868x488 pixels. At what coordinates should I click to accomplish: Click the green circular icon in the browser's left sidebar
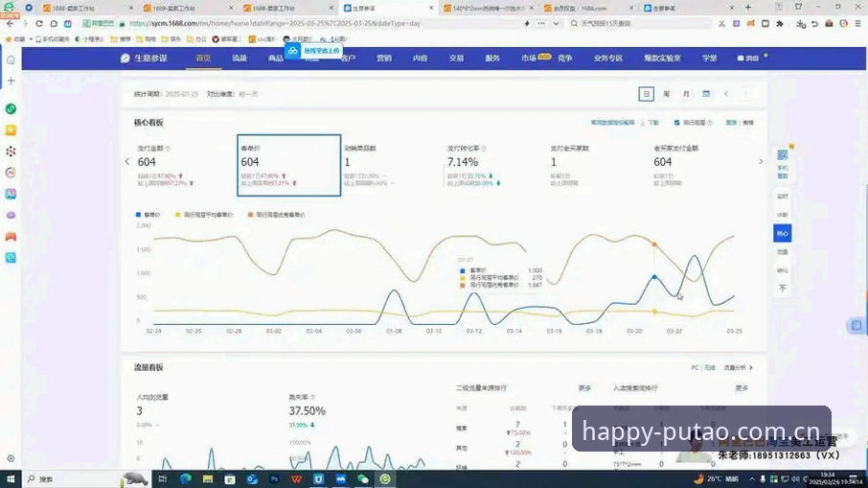[11, 108]
